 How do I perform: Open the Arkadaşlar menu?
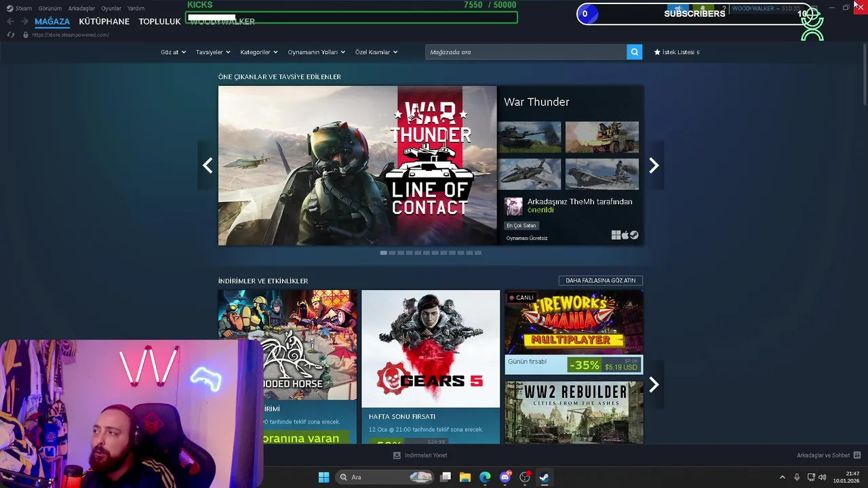pyautogui.click(x=81, y=8)
